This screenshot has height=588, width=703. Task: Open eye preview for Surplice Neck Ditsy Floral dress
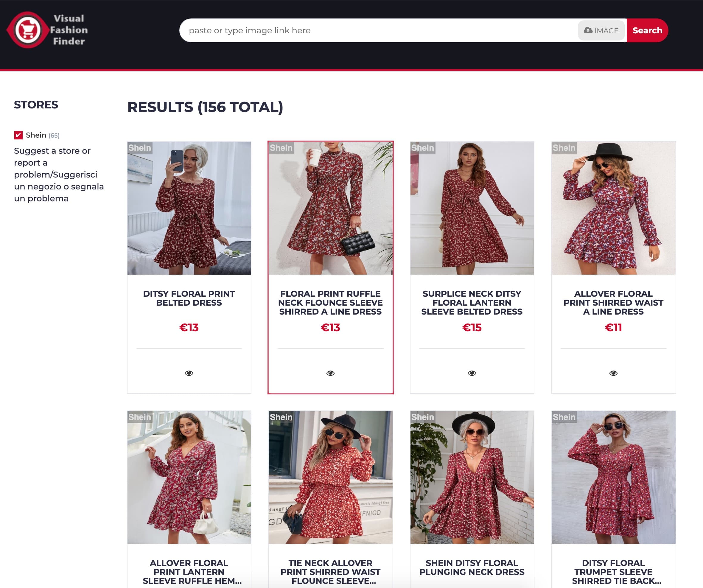click(x=472, y=372)
